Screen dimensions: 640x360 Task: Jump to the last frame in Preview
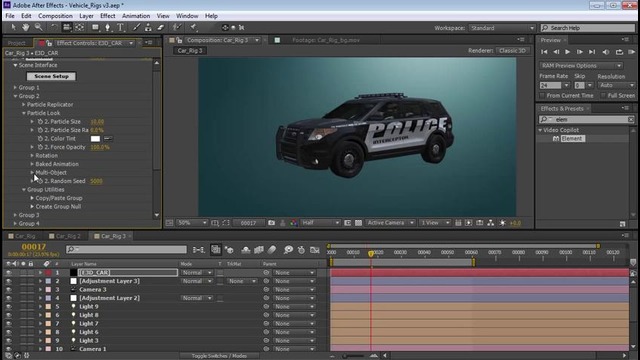point(592,52)
